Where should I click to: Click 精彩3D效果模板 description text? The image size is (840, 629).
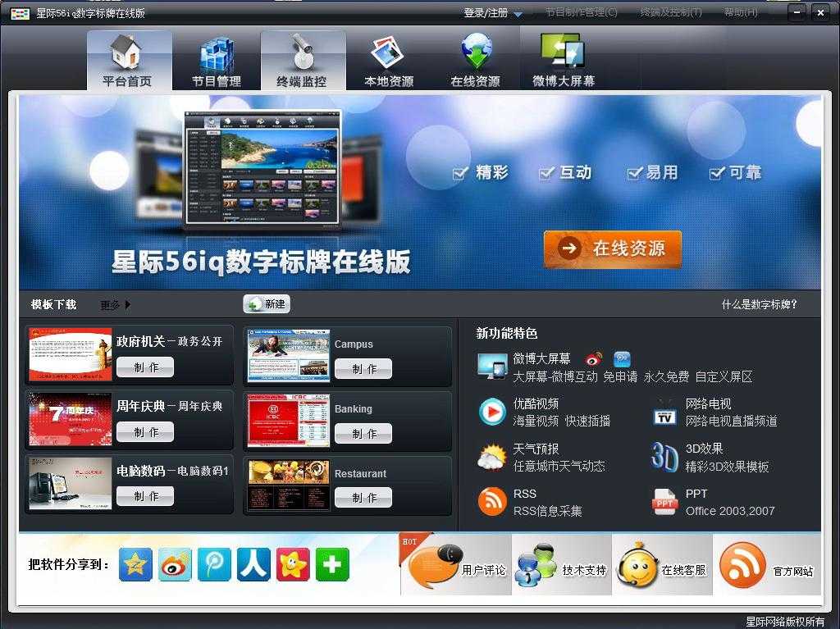click(727, 467)
